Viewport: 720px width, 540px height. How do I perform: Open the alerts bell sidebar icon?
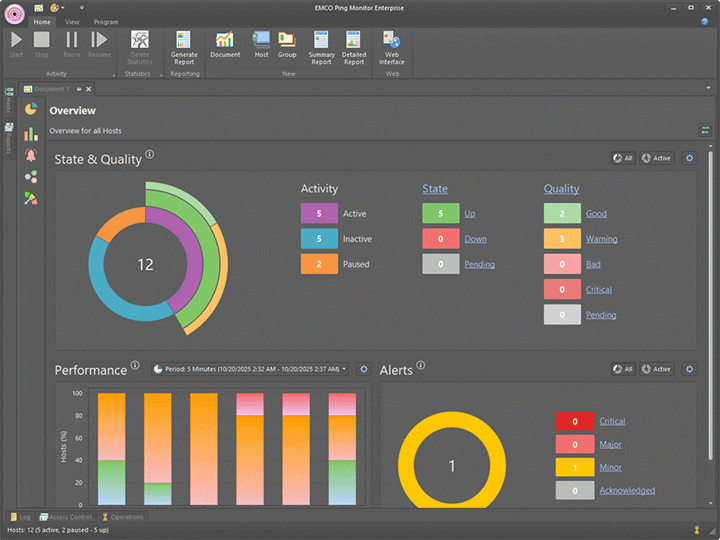31,155
